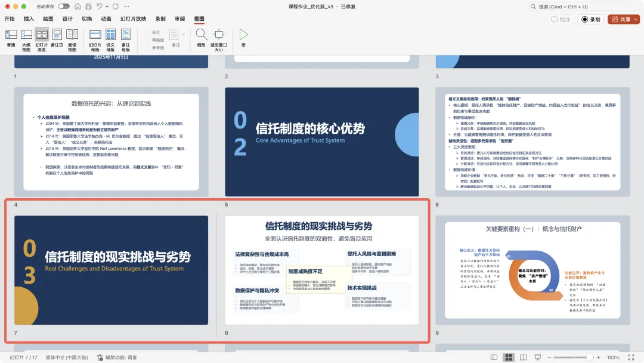The height and width of the screenshot is (363, 644).
Task: Click the 193% zoom level
Action: (613, 358)
